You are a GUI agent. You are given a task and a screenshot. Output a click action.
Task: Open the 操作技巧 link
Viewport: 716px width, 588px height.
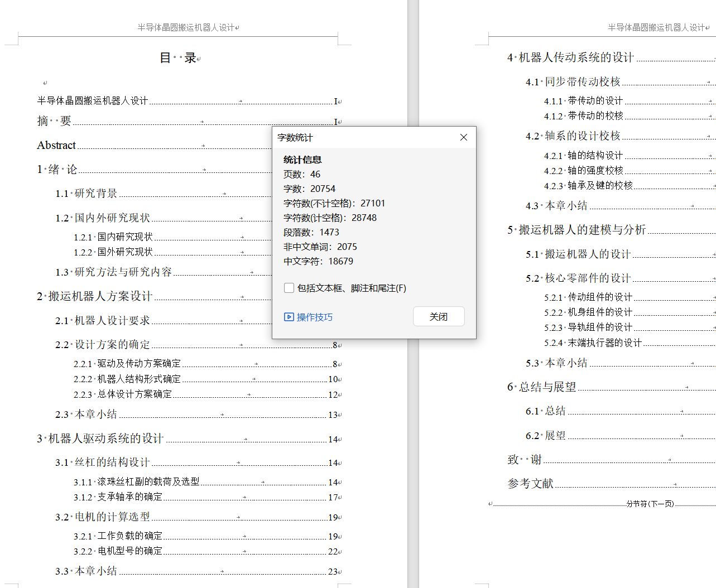[315, 317]
